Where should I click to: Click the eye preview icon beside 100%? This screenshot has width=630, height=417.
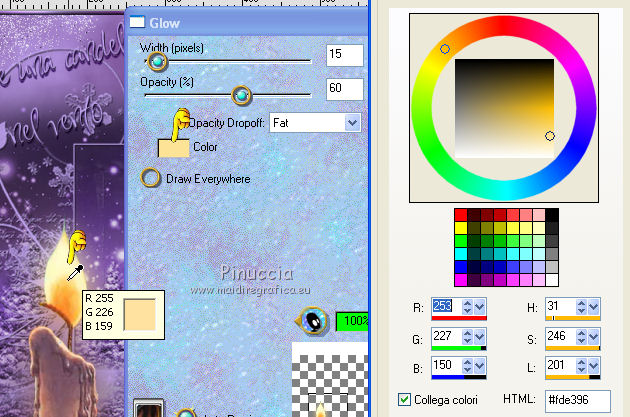pos(311,320)
